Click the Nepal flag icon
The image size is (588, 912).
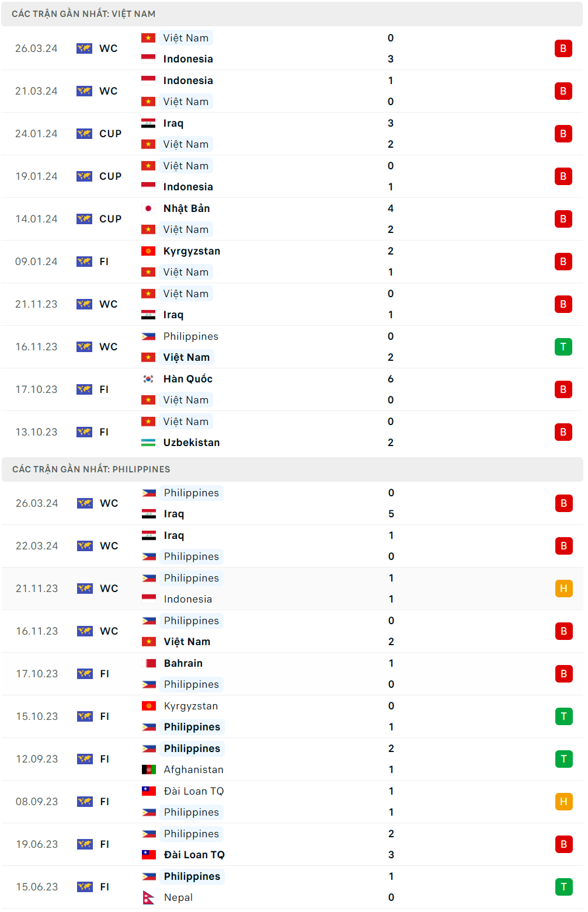coord(149,897)
